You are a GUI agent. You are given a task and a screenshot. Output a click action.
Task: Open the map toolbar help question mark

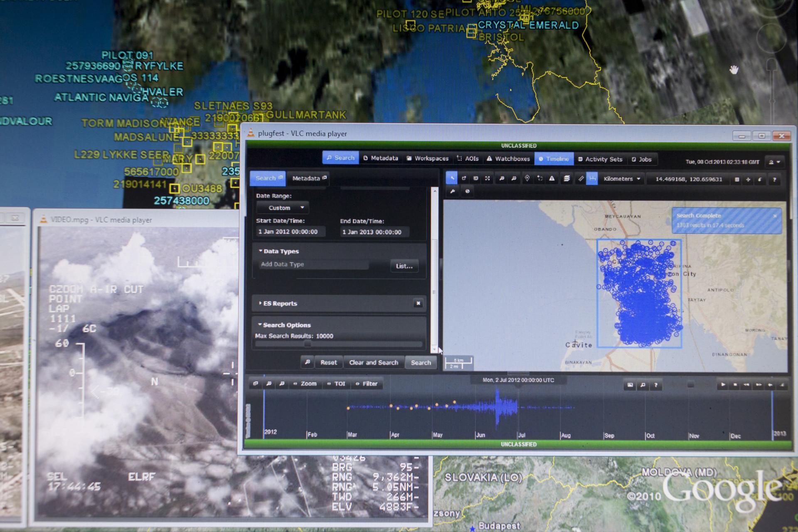pos(774,180)
